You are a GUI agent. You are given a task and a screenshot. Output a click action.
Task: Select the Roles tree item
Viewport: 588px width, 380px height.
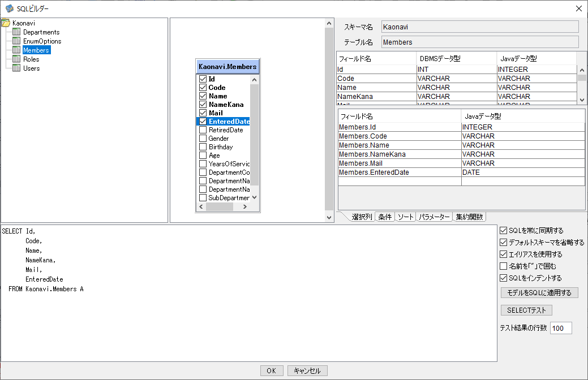point(31,59)
